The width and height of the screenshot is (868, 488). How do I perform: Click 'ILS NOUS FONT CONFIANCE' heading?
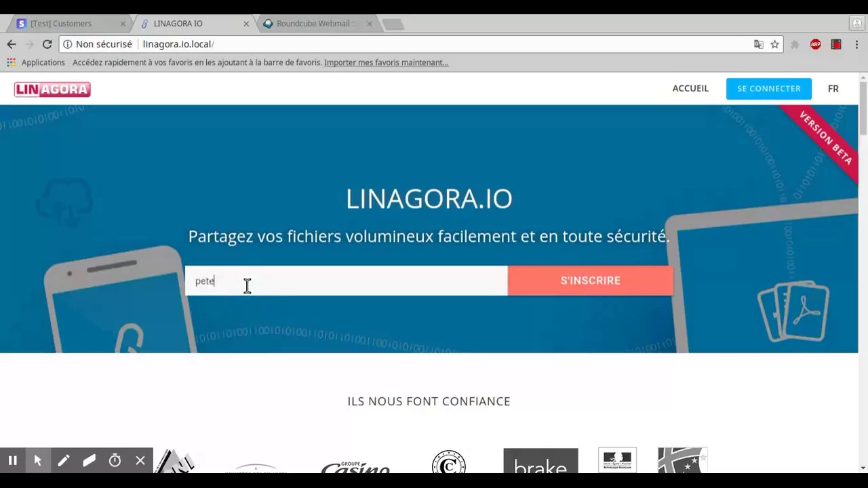click(429, 401)
